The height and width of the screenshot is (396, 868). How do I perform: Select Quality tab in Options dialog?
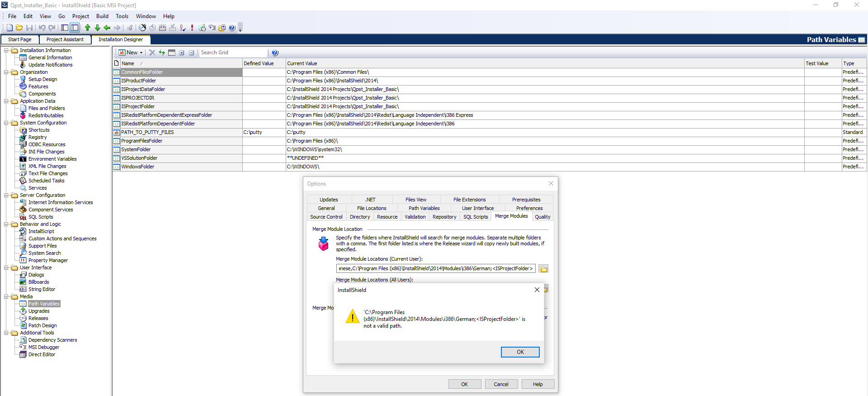point(542,217)
